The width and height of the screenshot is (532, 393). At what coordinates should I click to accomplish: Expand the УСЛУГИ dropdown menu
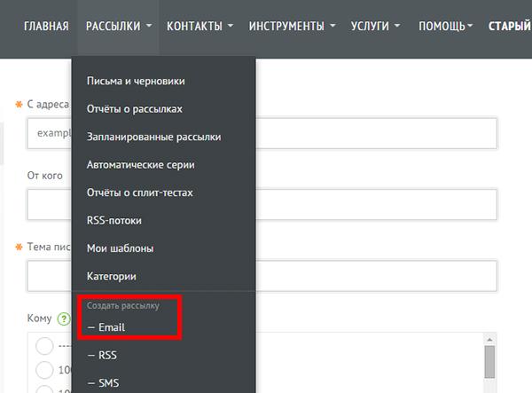point(375,26)
